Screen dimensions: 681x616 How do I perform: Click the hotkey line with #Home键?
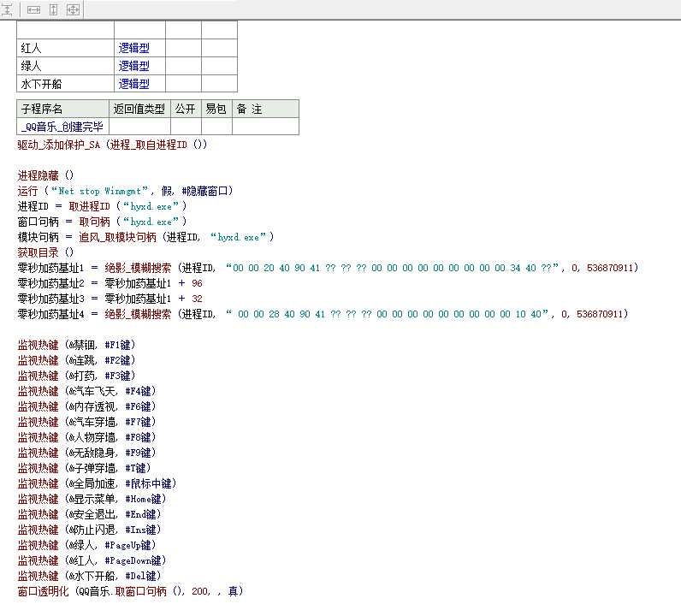(92, 499)
